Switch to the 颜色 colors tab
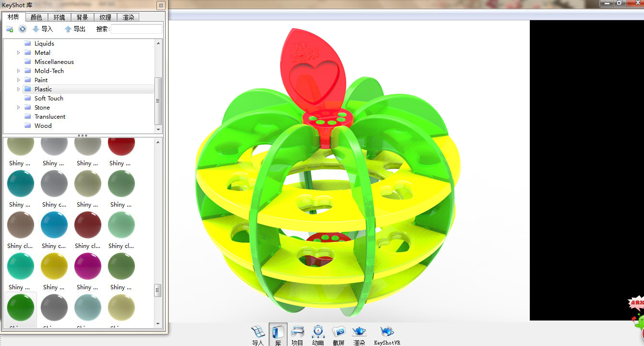This screenshot has width=644, height=346. pyautogui.click(x=36, y=17)
